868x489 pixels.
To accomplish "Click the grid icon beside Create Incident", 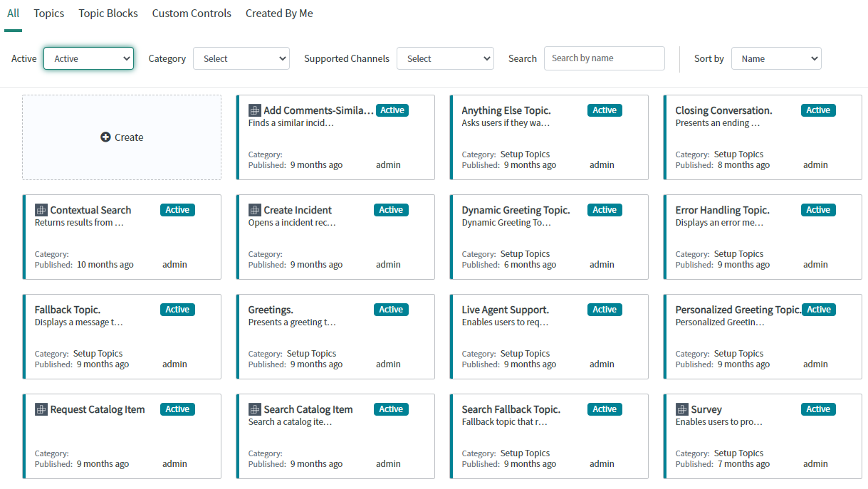I will pyautogui.click(x=254, y=210).
